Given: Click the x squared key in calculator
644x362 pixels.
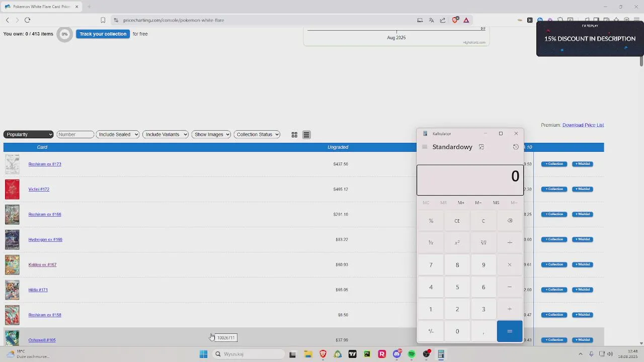Looking at the screenshot, I should tap(457, 243).
